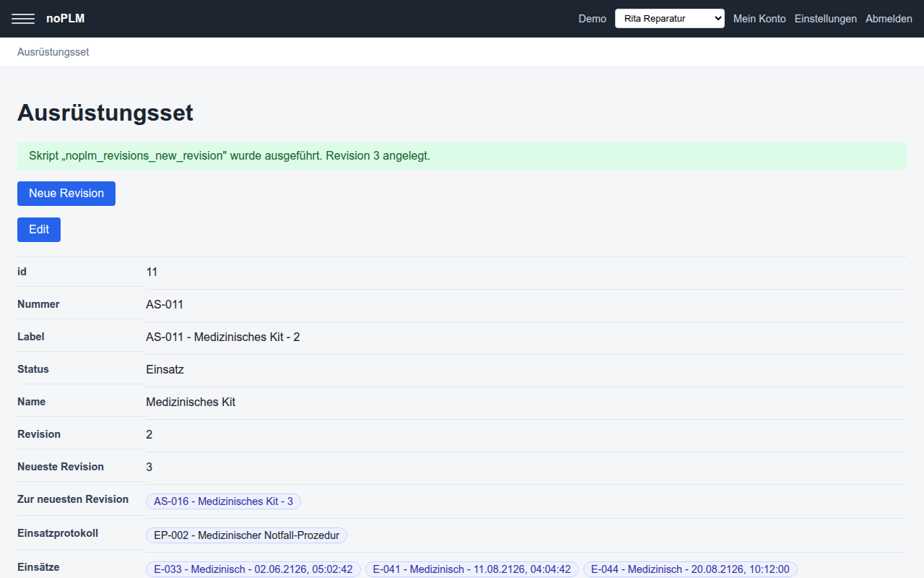Click the Demo link in header

[592, 19]
